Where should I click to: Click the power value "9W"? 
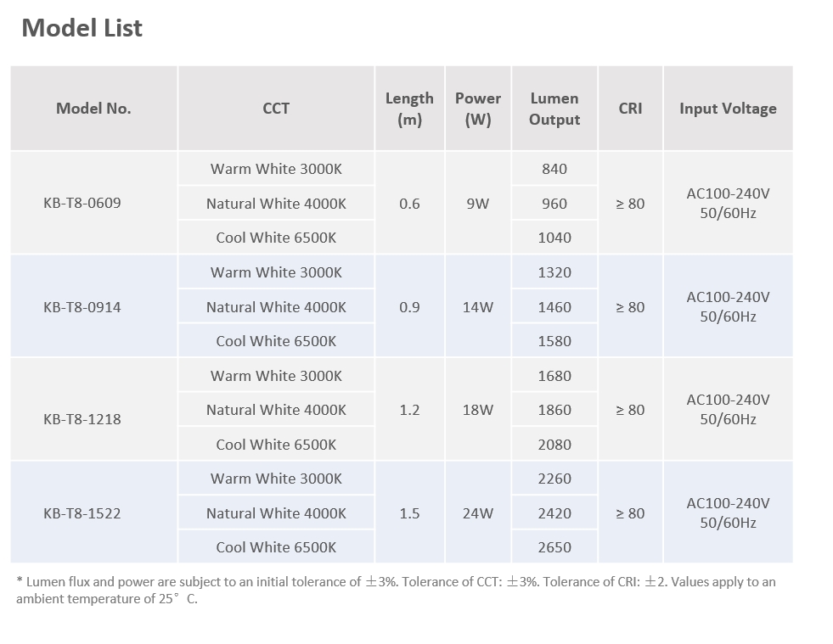478,204
